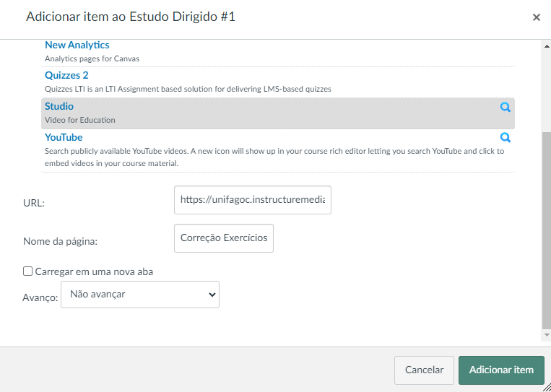The width and height of the screenshot is (551, 392).
Task: Open the Avanço dropdown showing Não avançar
Action: tap(140, 295)
